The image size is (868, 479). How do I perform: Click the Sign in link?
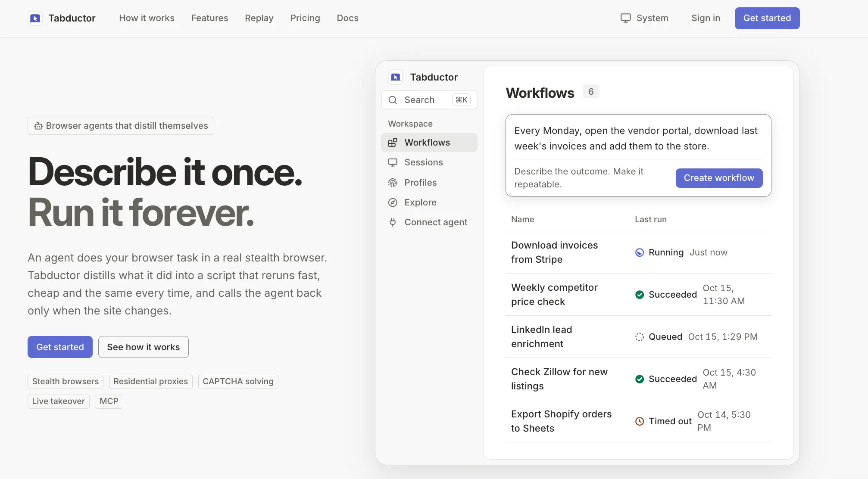[x=706, y=18]
